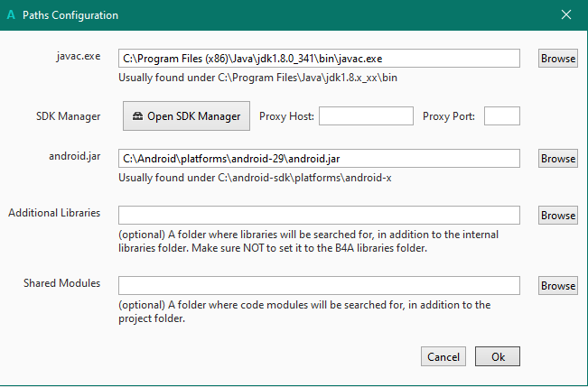Browse for a Shared Modules folder

pyautogui.click(x=558, y=285)
